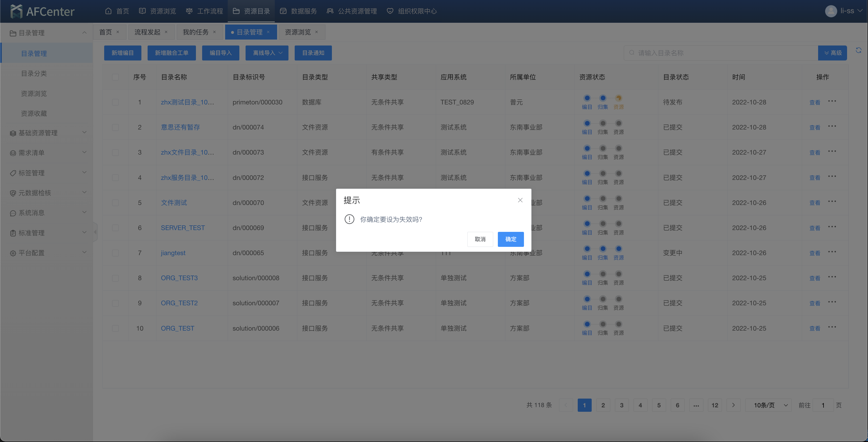Click the 目录通知 button

click(313, 53)
